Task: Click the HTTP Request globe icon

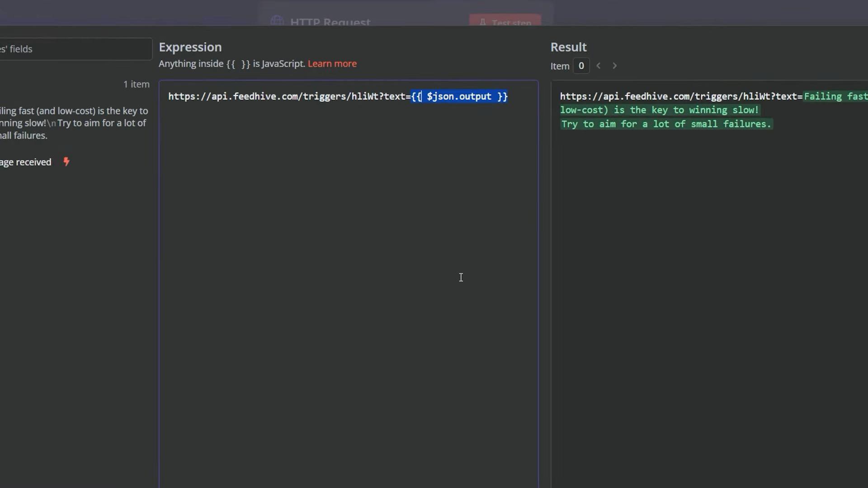Action: [x=277, y=21]
